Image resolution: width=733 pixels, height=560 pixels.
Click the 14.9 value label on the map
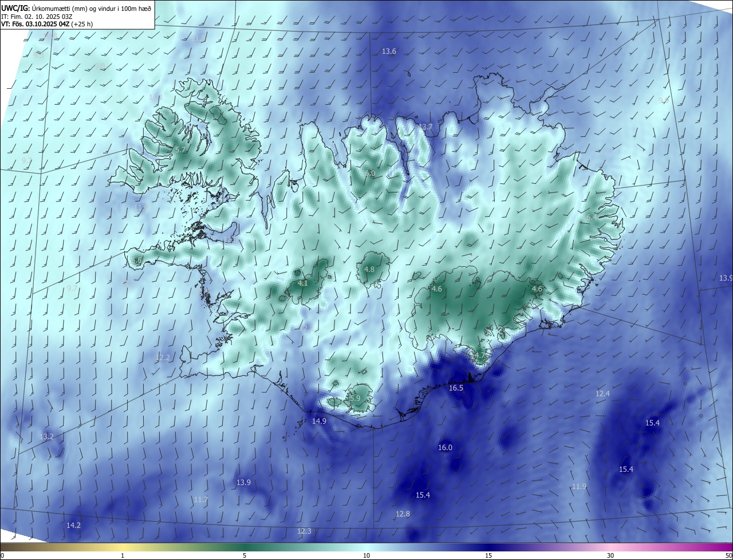pyautogui.click(x=319, y=421)
